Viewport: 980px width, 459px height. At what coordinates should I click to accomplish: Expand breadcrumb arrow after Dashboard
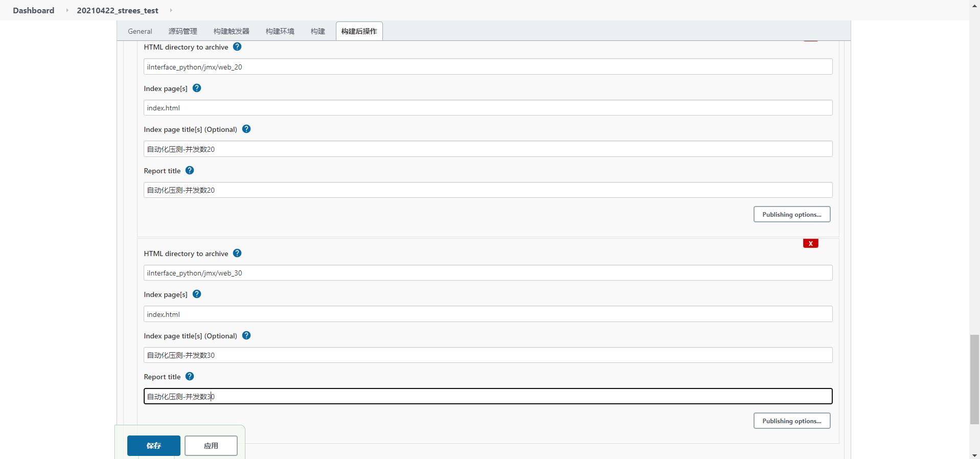tap(67, 10)
